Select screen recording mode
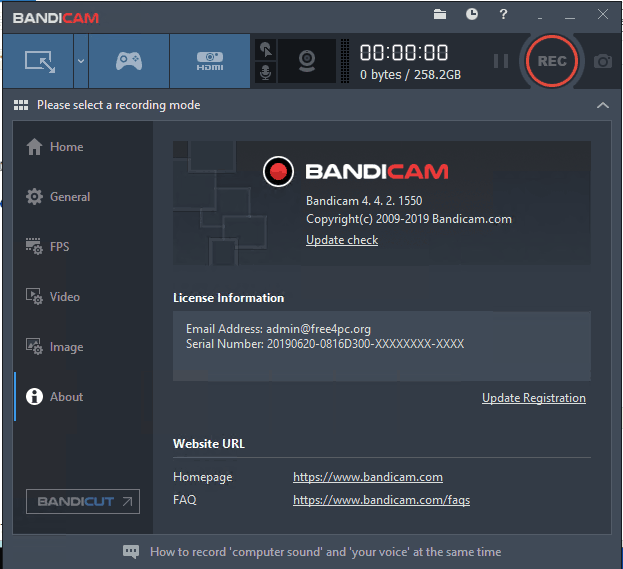The width and height of the screenshot is (623, 569). [x=40, y=61]
